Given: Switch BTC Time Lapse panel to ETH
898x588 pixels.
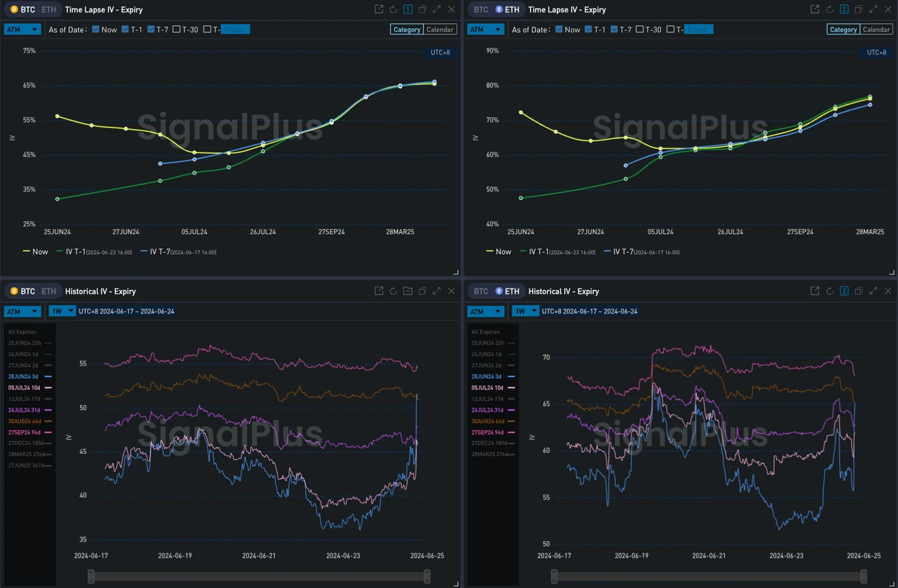Looking at the screenshot, I should coord(49,10).
